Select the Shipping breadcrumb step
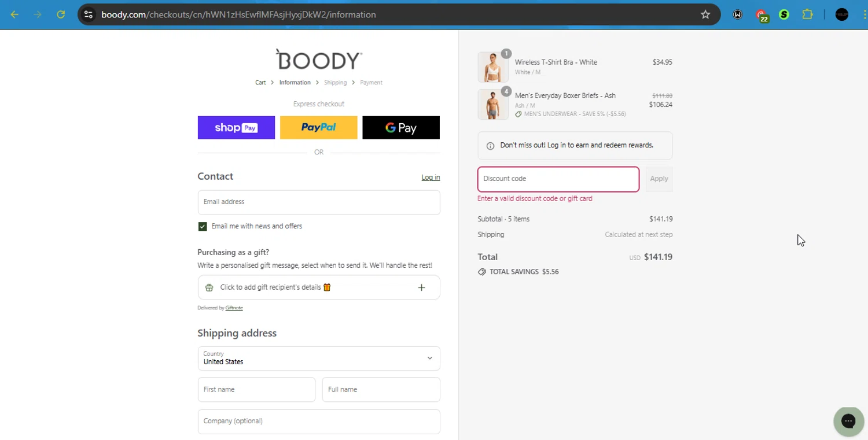 coord(335,83)
